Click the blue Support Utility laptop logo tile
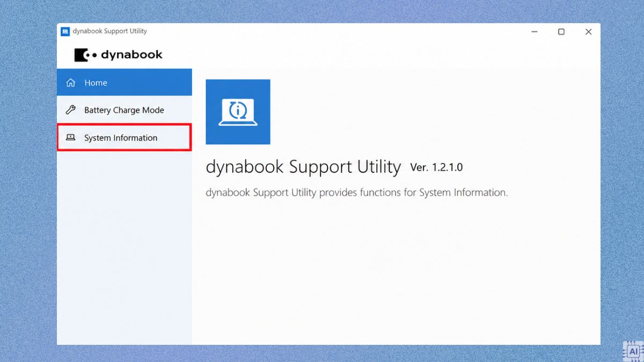644x362 pixels. click(x=238, y=112)
